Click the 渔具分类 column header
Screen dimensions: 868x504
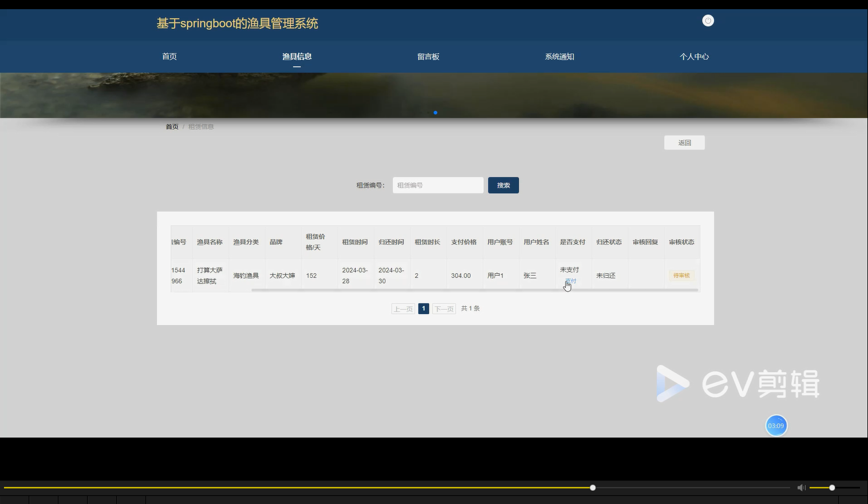(x=246, y=242)
